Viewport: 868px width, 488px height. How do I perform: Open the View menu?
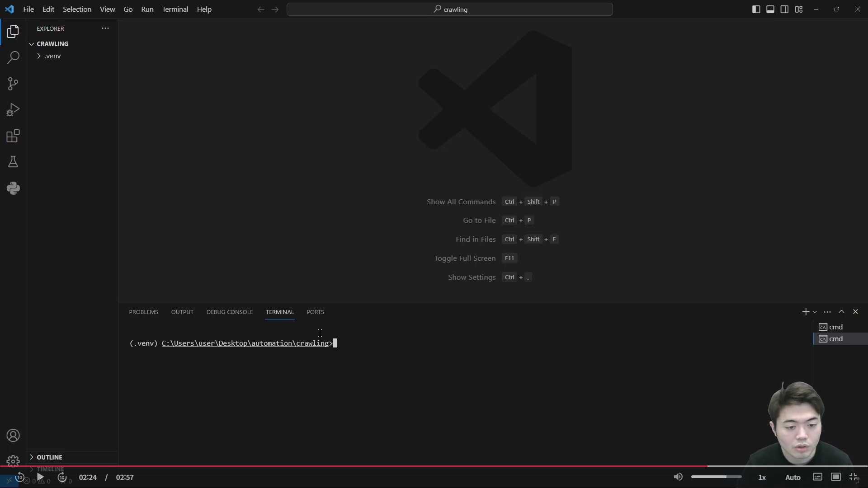click(x=107, y=9)
